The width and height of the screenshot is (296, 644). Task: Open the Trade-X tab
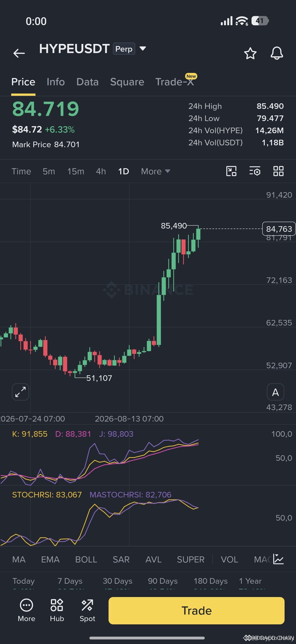point(175,82)
